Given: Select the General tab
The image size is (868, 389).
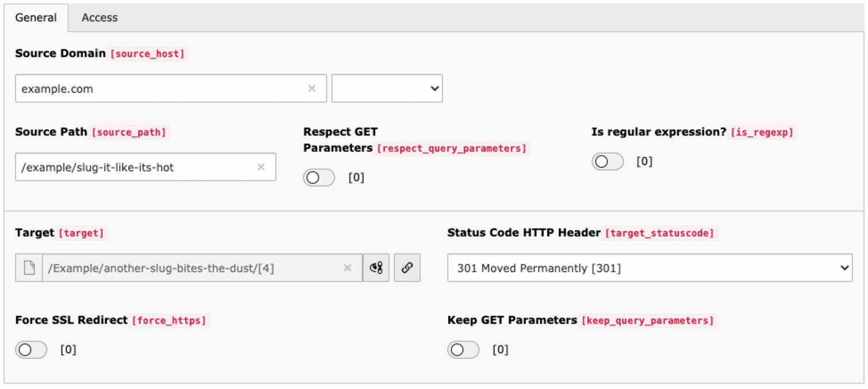Looking at the screenshot, I should (36, 18).
